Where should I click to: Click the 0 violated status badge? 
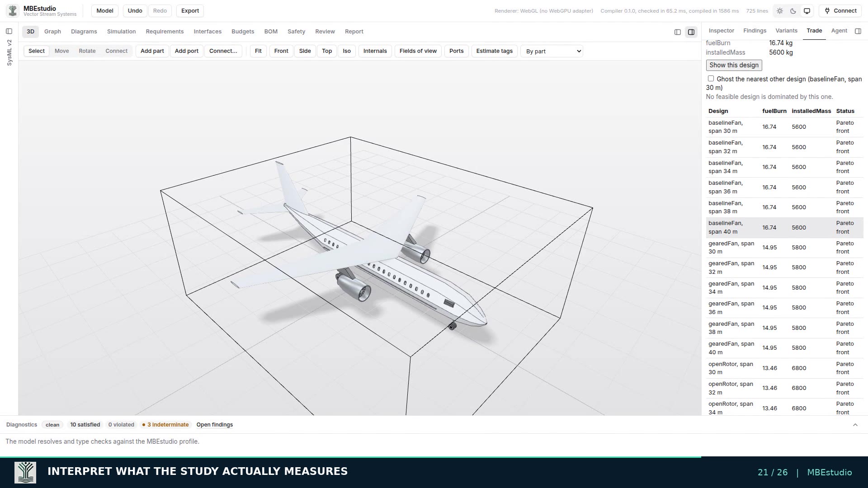pyautogui.click(x=121, y=425)
